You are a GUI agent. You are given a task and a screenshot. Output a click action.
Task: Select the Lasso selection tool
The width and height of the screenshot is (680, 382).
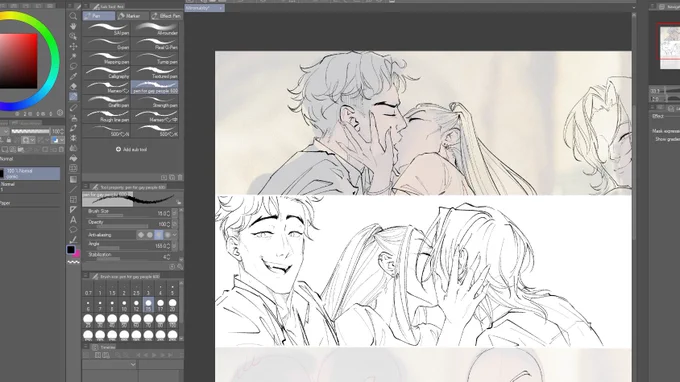(73, 66)
